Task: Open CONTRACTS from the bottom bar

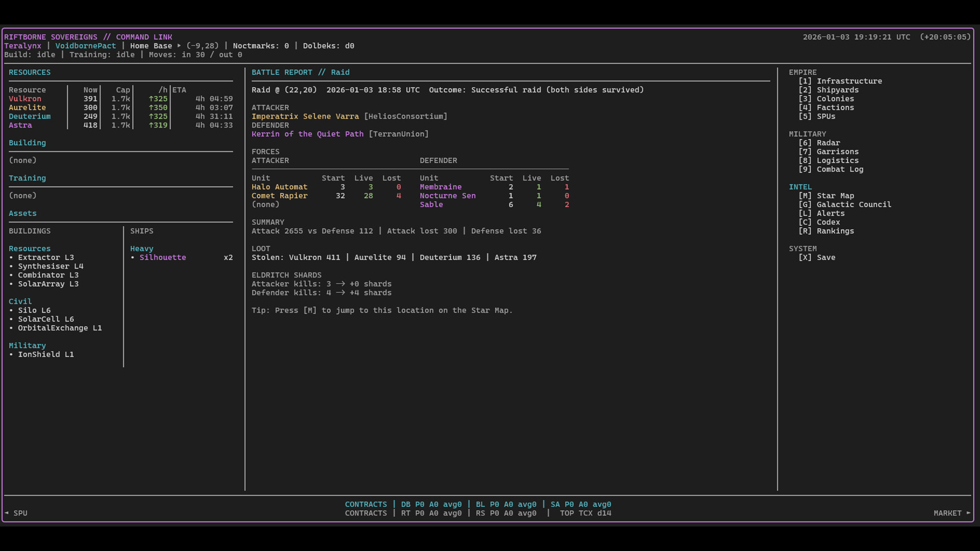Action: pyautogui.click(x=366, y=504)
